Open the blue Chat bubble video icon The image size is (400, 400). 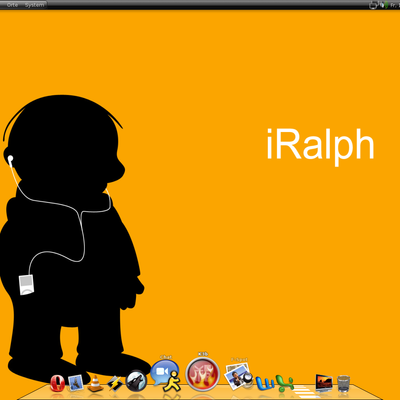click(x=164, y=372)
